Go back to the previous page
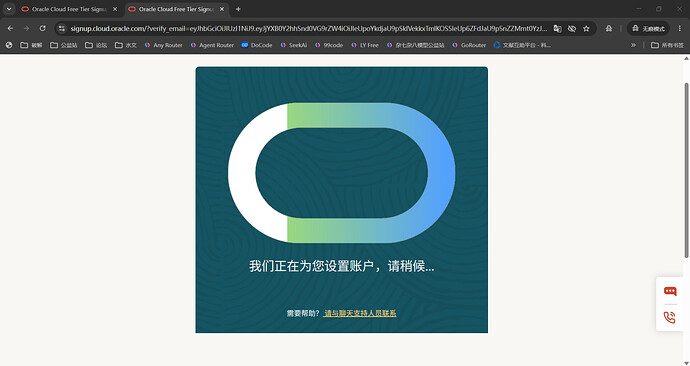 pos(11,29)
